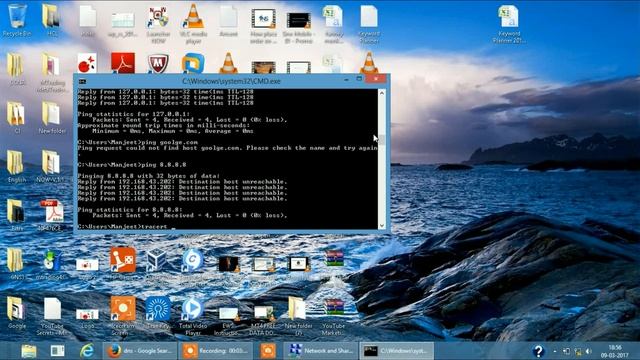This screenshot has width=640, height=360.
Task: Switch to the Recording taskbar button
Action: pyautogui.click(x=216, y=351)
